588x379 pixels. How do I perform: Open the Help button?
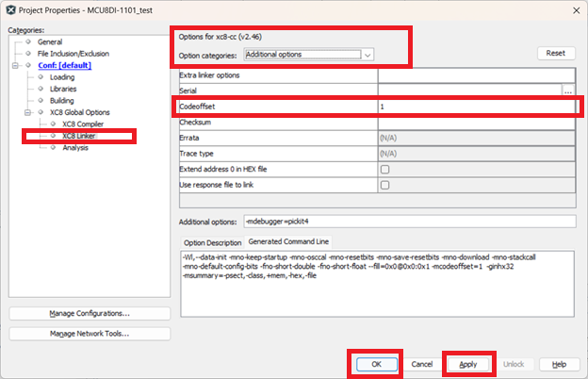(x=559, y=363)
